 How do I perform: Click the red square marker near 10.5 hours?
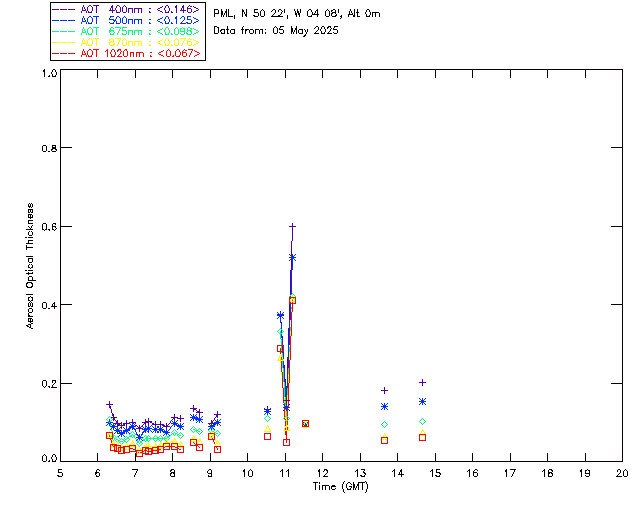[267, 436]
